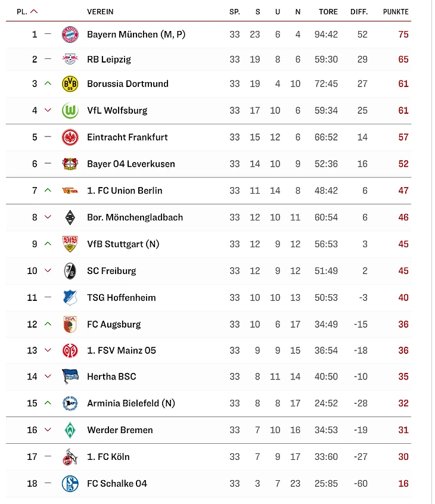The image size is (435, 504).
Task: Click the Bayer 04 Leverkusen crest
Action: point(70,164)
